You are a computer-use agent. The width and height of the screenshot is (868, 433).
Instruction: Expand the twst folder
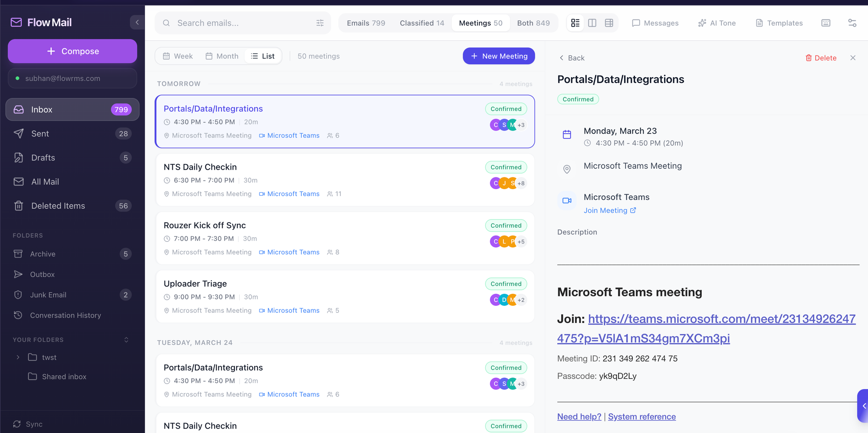point(18,357)
